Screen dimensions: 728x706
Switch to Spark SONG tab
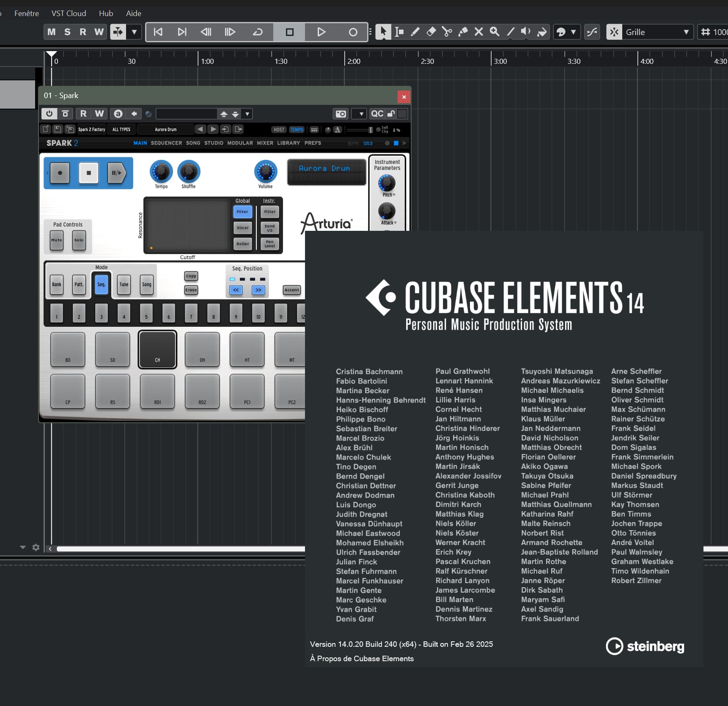pyautogui.click(x=193, y=143)
